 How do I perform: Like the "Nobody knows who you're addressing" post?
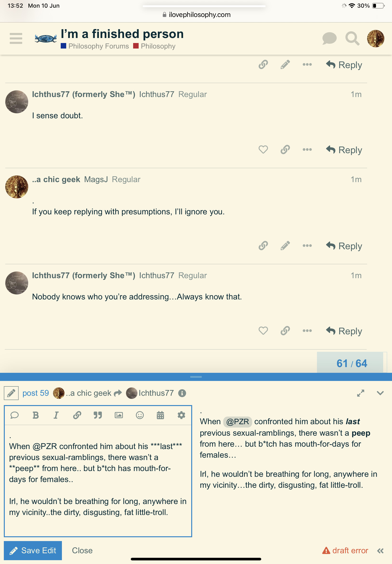[x=263, y=331]
